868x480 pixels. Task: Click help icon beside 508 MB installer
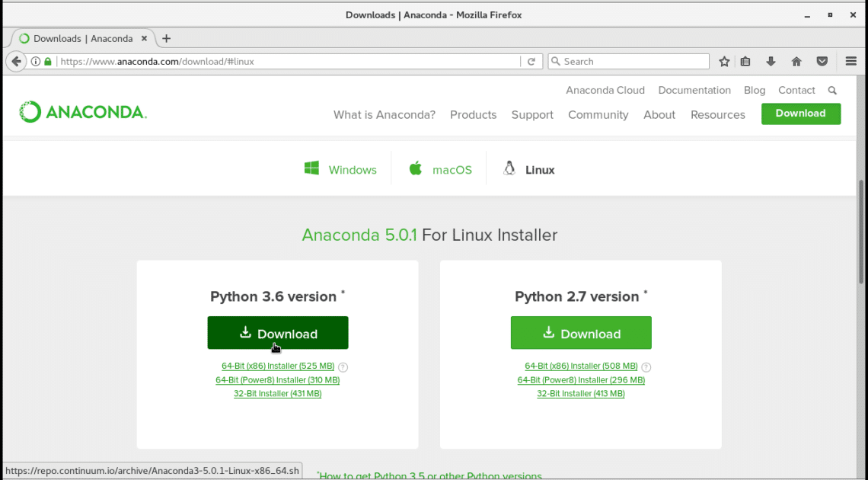646,367
